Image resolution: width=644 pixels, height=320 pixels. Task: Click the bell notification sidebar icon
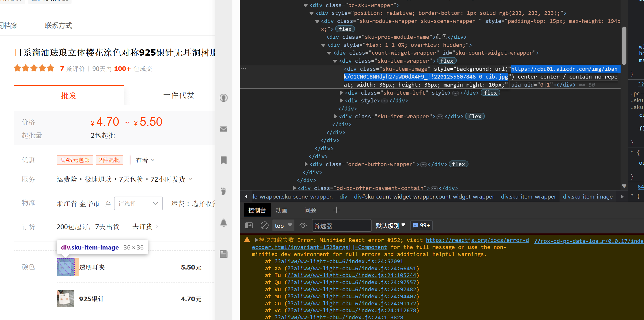pos(224,222)
